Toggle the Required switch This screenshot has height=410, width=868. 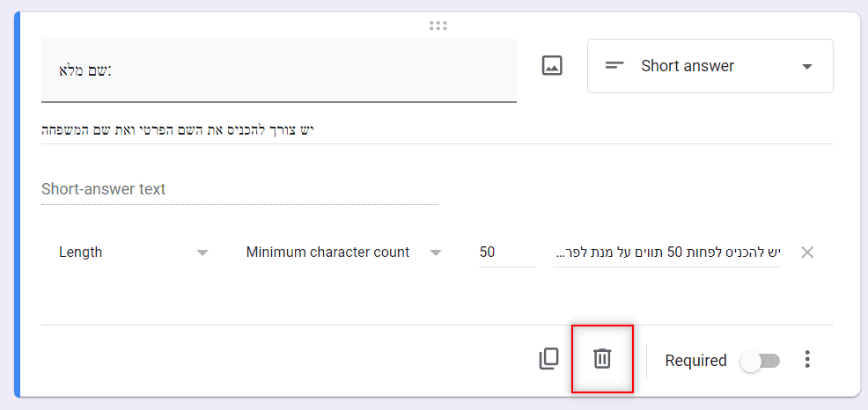point(761,362)
